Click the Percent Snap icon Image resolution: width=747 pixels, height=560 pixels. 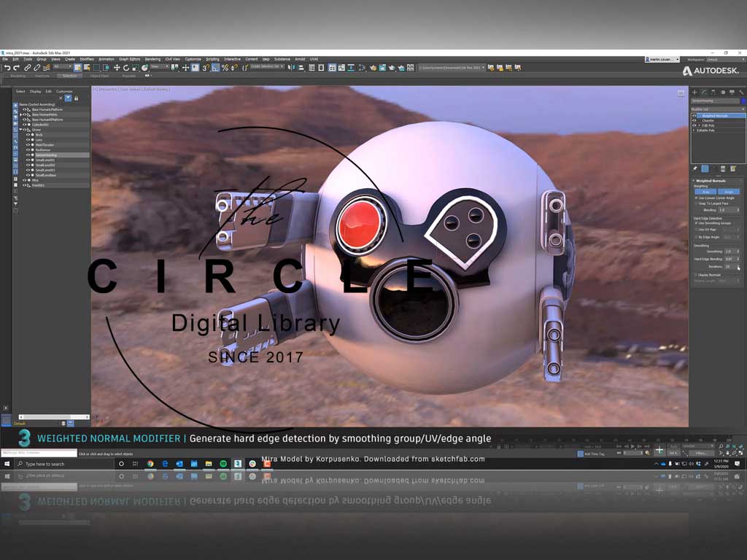pos(225,68)
